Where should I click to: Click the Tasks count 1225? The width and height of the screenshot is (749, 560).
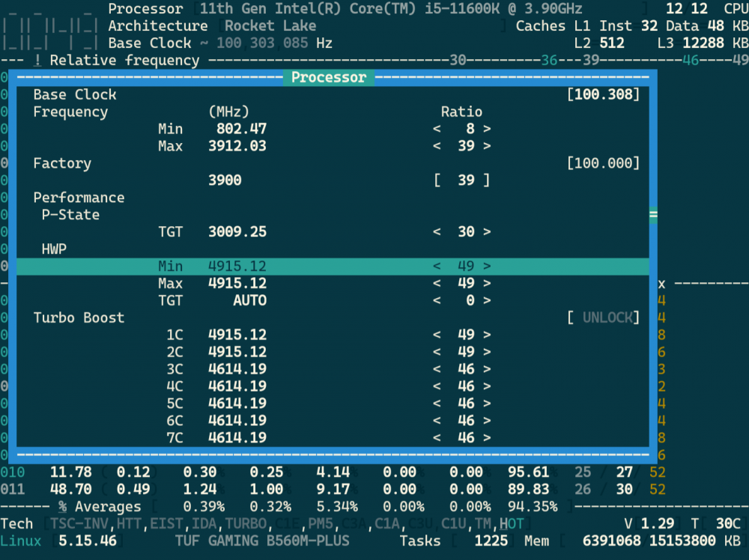pyautogui.click(x=491, y=541)
